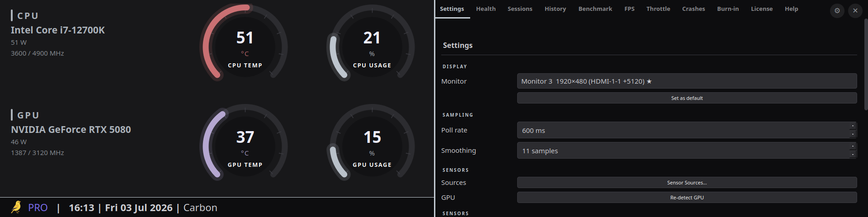View the Crashes tab
Viewport: 868px width, 217px height.
click(693, 9)
